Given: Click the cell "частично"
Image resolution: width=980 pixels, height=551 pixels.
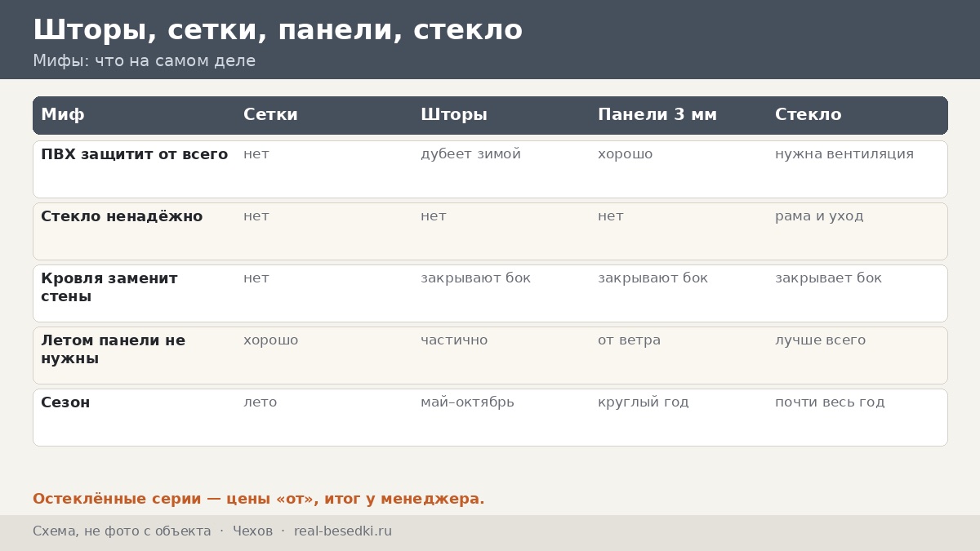Looking at the screenshot, I should click(454, 340).
